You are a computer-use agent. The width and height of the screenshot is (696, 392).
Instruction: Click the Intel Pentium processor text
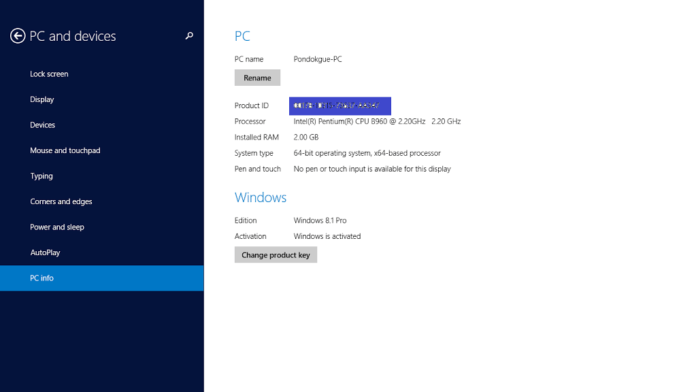coord(377,121)
